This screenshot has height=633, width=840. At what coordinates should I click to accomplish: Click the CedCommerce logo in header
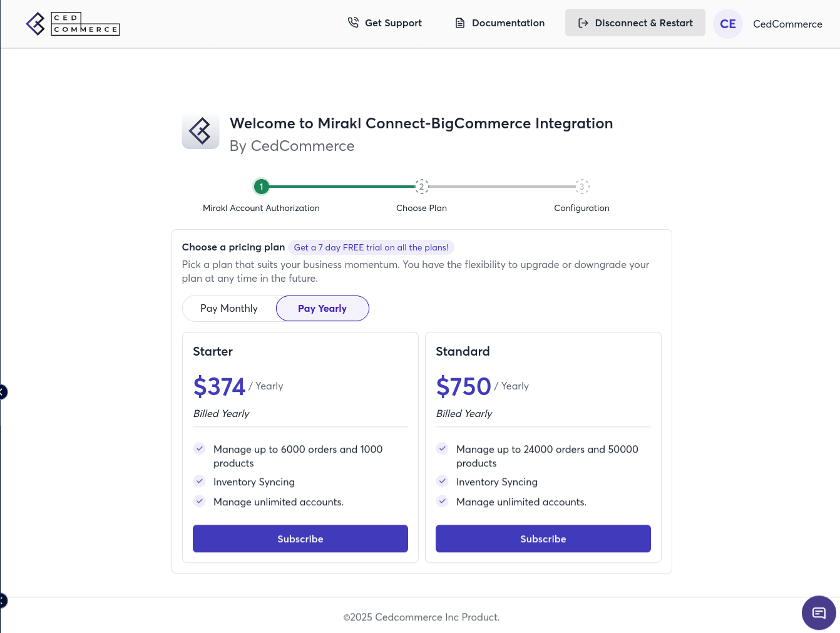coord(73,24)
